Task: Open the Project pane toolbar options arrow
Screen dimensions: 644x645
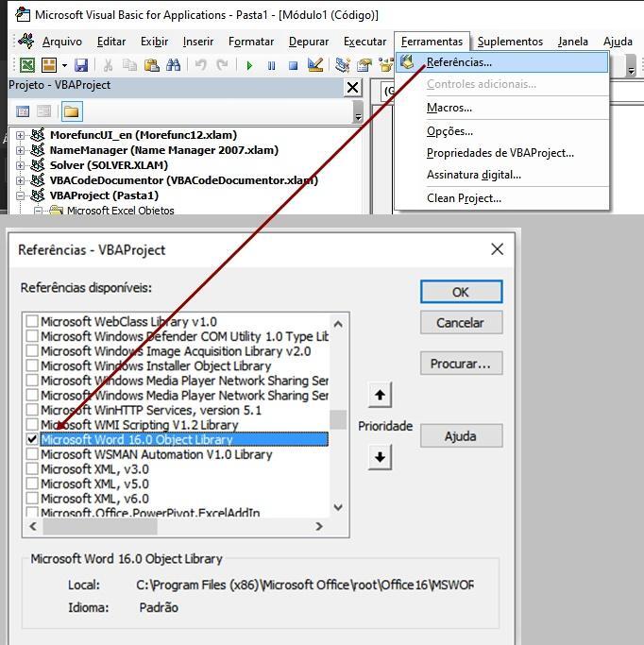Action: [x=358, y=111]
